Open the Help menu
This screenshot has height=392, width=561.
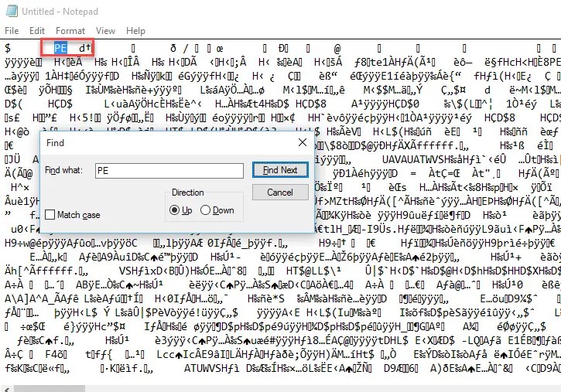[x=135, y=31]
